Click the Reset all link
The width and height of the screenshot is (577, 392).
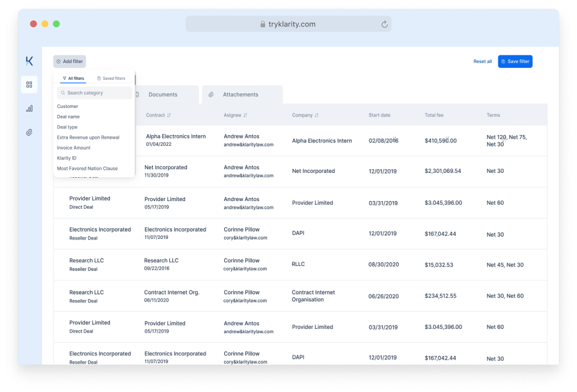click(x=482, y=61)
